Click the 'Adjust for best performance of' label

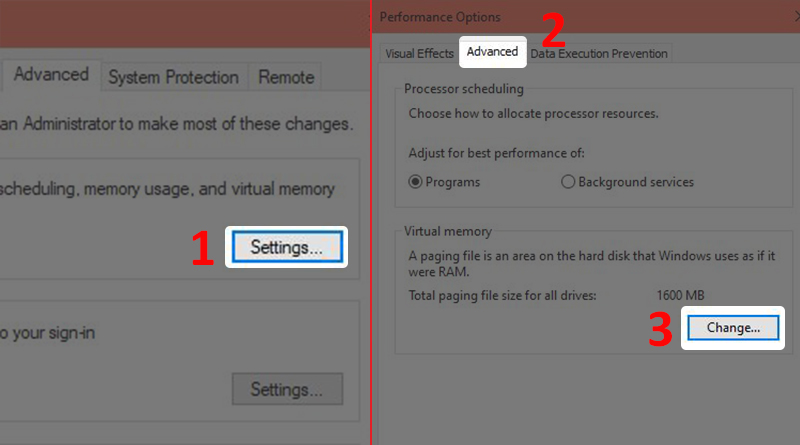point(496,153)
